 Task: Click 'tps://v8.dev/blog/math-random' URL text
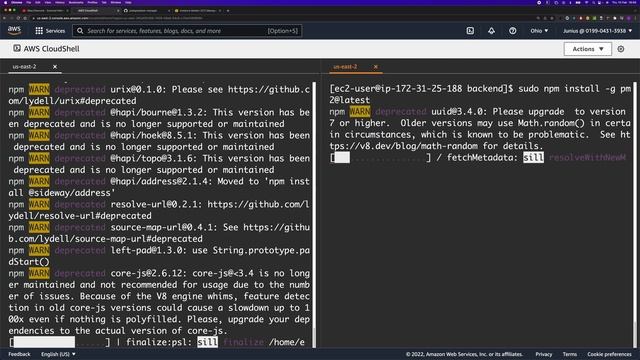click(404, 146)
